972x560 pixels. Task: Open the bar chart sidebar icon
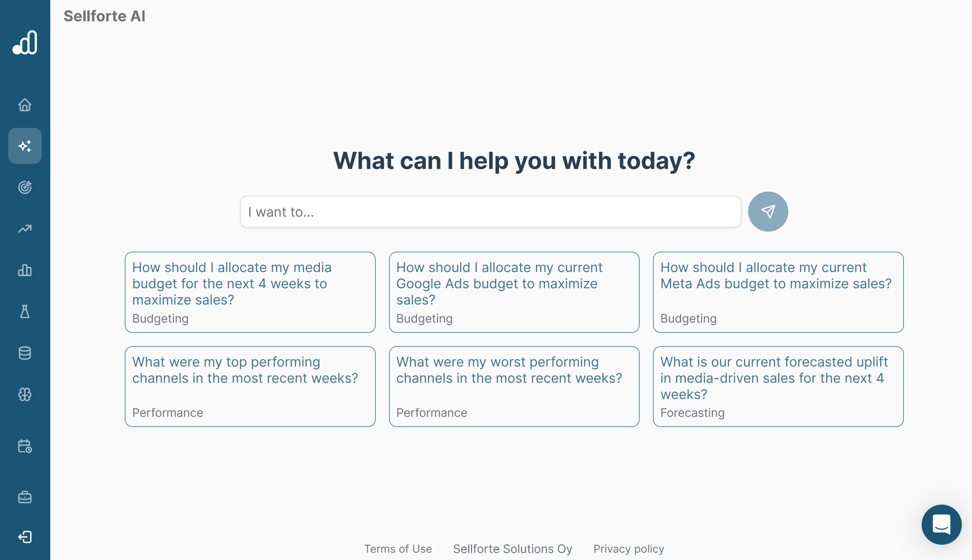(x=25, y=270)
